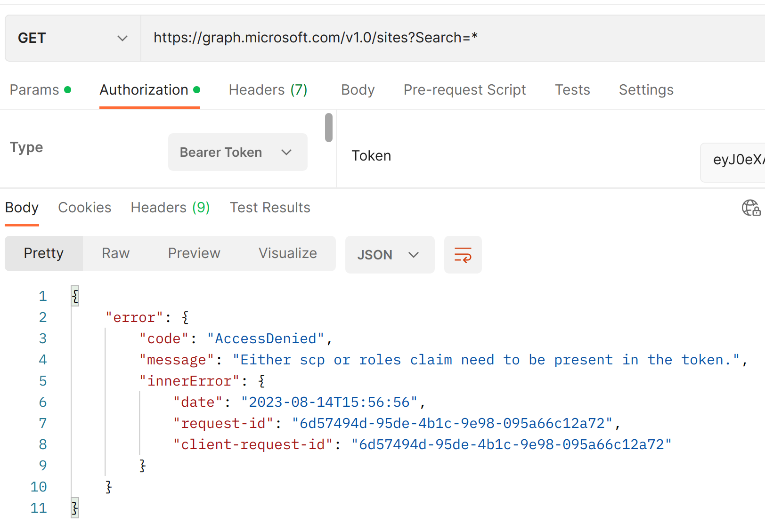Click the "error" key on line 2
The image size is (765, 532).
coord(134,317)
